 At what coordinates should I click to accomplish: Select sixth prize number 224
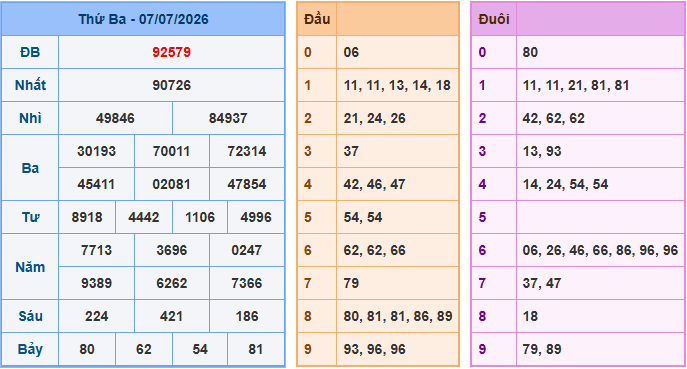pos(96,316)
